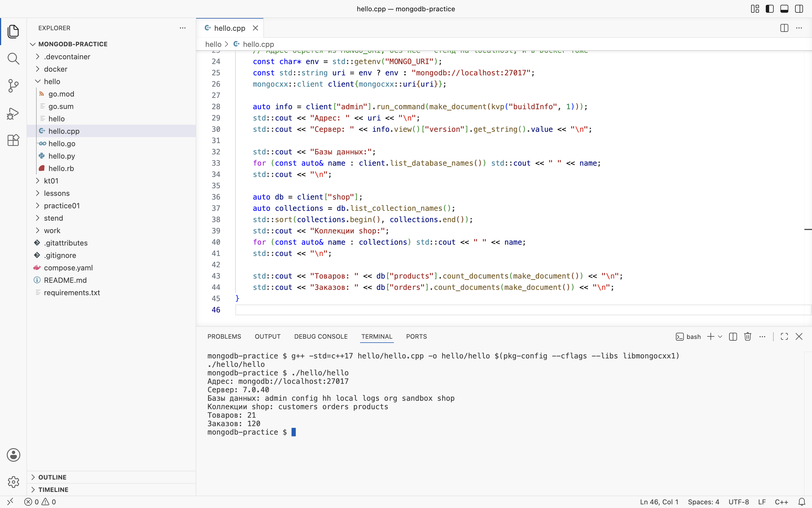Viewport: 812px width, 508px height.
Task: Open the Run and Debug view
Action: [x=13, y=113]
